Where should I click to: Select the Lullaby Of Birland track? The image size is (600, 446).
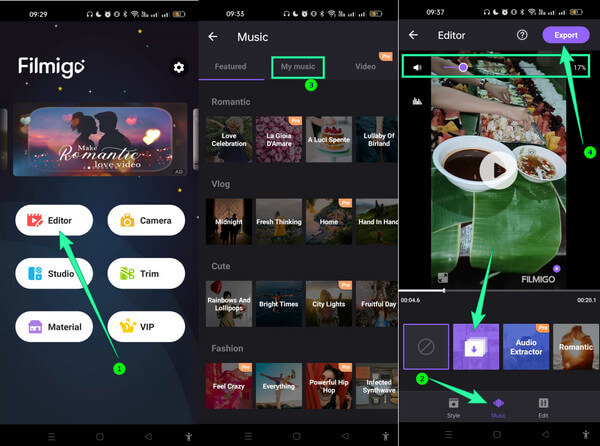[377, 140]
